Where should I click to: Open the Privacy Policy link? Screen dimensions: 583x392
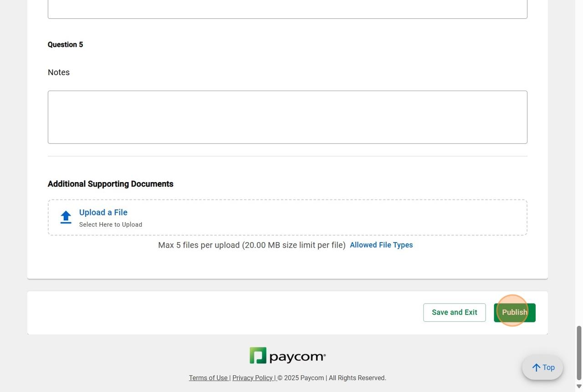[x=252, y=378]
